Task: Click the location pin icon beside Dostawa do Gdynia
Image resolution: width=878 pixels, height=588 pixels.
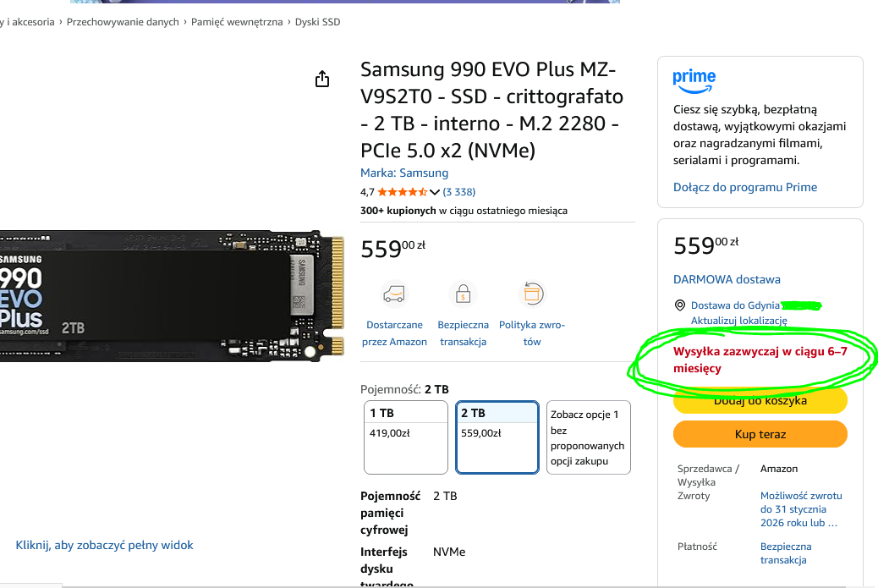Action: [x=680, y=305]
